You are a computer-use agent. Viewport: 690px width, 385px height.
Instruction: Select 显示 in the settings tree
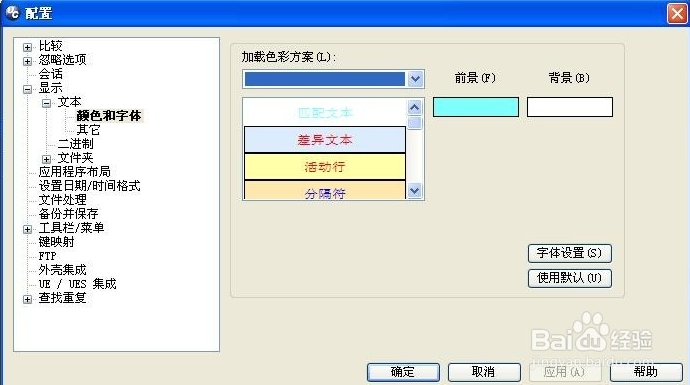click(51, 88)
